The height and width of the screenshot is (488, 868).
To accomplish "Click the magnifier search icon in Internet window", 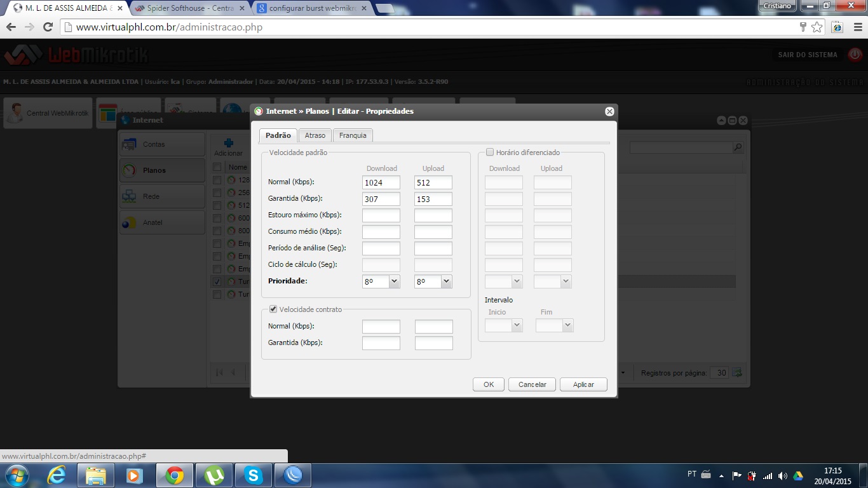I will [x=738, y=147].
